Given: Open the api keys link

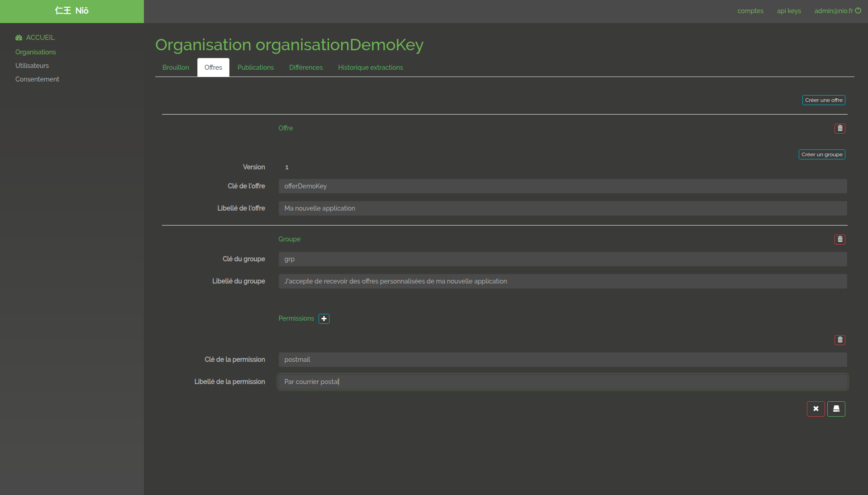Looking at the screenshot, I should [789, 11].
